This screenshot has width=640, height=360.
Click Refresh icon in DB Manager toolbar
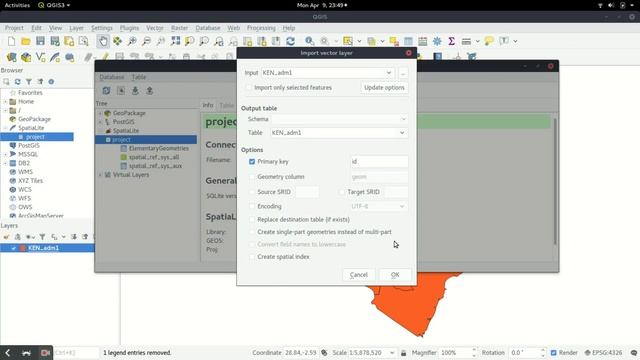coord(106,91)
